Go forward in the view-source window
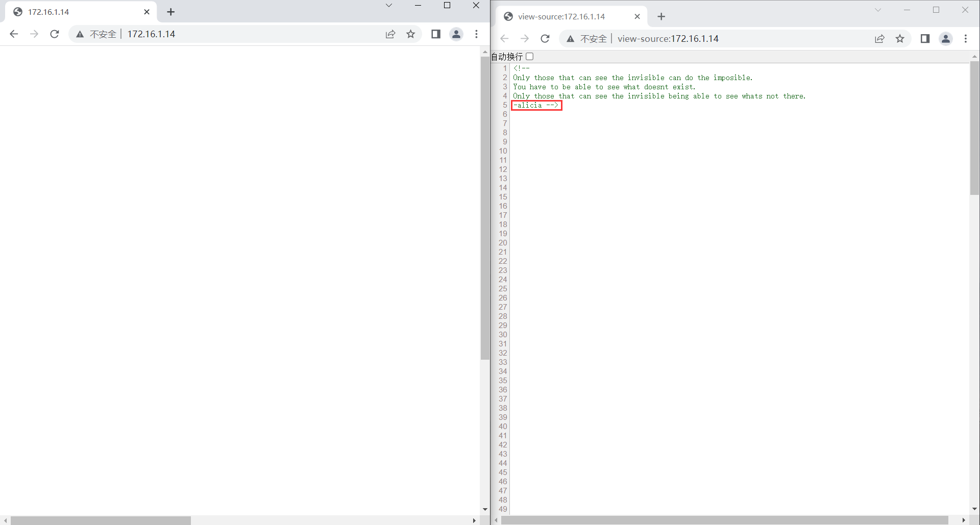 pos(525,39)
